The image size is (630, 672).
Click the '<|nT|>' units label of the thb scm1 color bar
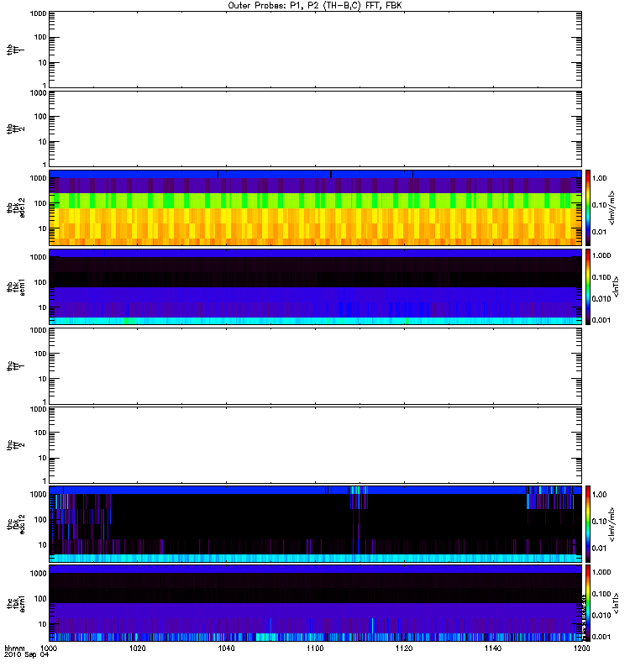coord(616,286)
